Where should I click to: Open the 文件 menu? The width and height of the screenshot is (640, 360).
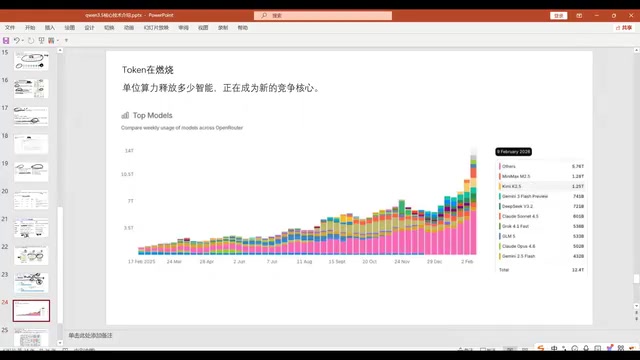10,28
